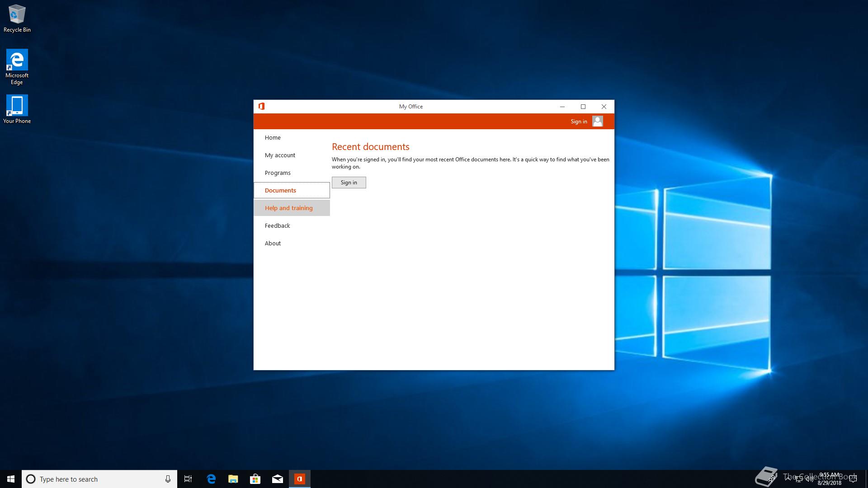This screenshot has height=488, width=868.
Task: Open Task View from the taskbar
Action: point(188,479)
